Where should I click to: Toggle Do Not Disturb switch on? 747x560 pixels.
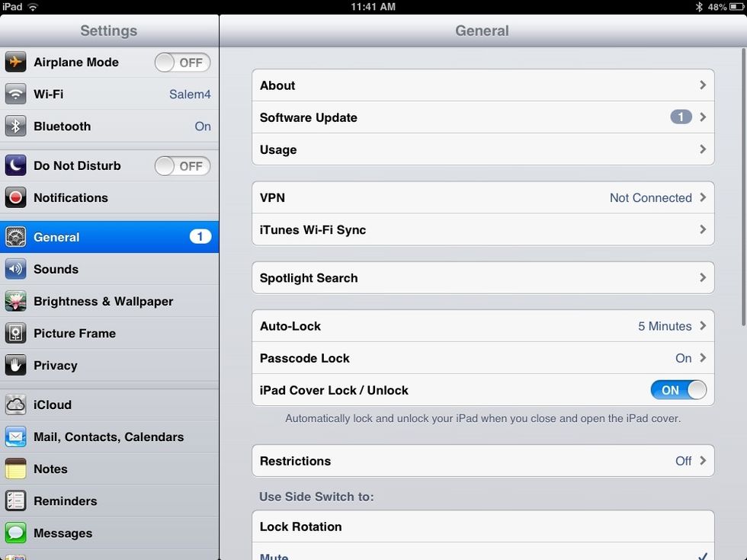tap(182, 166)
